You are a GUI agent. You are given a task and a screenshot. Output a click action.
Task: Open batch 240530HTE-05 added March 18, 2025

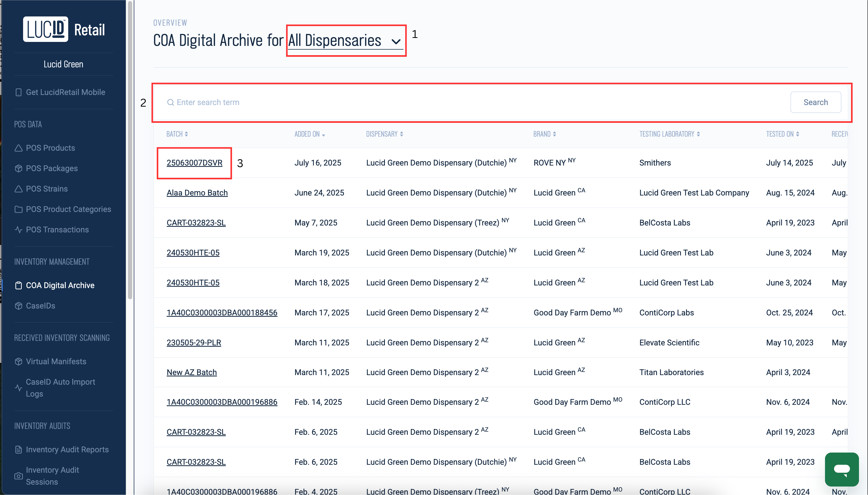pyautogui.click(x=193, y=283)
